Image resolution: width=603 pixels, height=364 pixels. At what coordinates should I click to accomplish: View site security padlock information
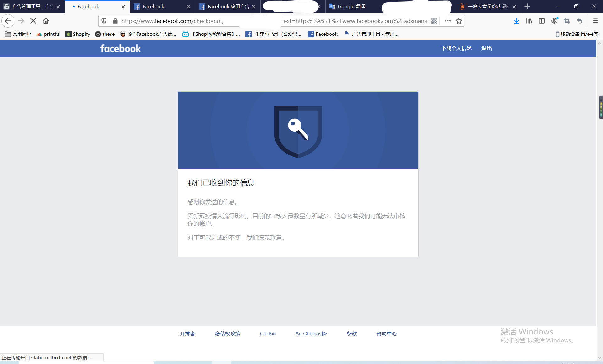point(115,21)
